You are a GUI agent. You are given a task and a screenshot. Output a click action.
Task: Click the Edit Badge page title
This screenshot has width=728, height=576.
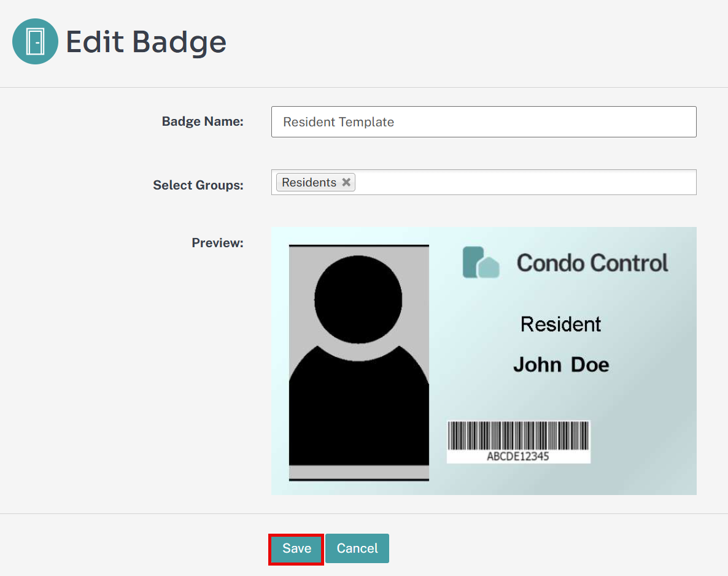(x=146, y=42)
